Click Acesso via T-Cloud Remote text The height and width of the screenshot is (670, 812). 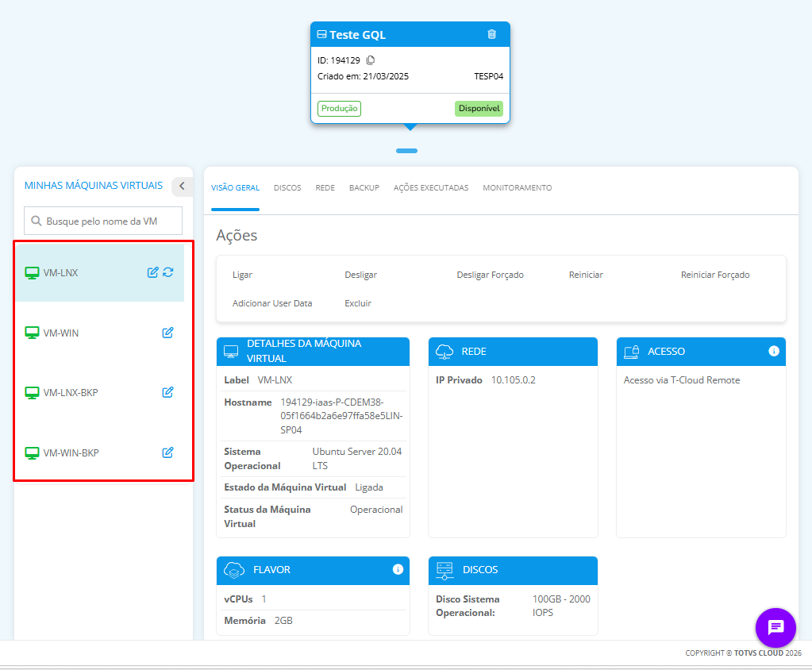(682, 380)
